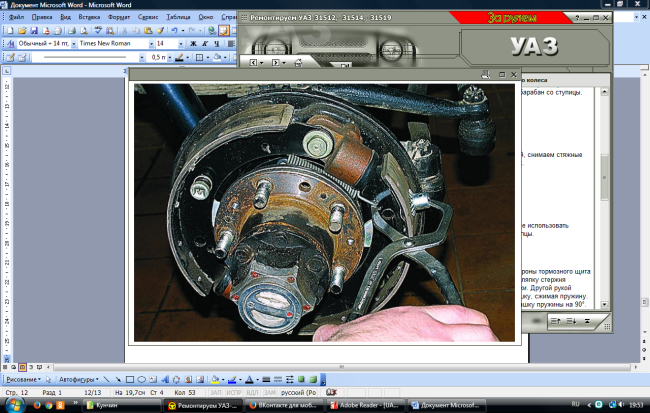Click the home icon in UAZ manual
The height and width of the screenshot is (413, 650).
tap(298, 63)
